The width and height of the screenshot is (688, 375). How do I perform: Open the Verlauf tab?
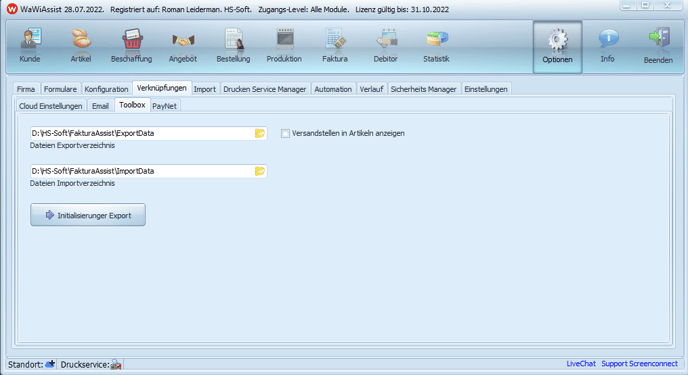(x=371, y=89)
